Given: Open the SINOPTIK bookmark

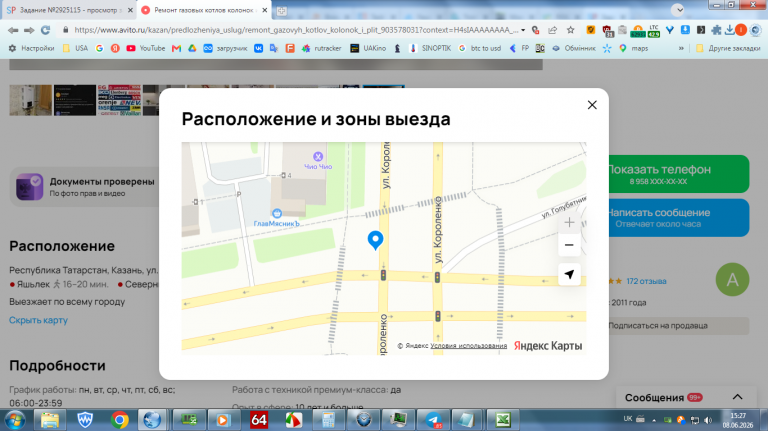Looking at the screenshot, I should click(x=430, y=48).
